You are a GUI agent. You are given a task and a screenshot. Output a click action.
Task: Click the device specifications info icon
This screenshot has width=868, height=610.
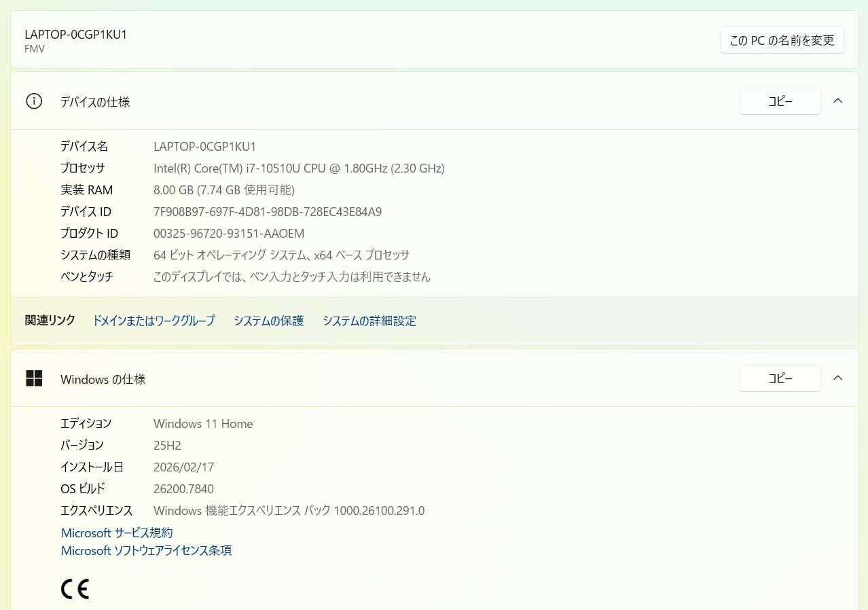pyautogui.click(x=34, y=101)
